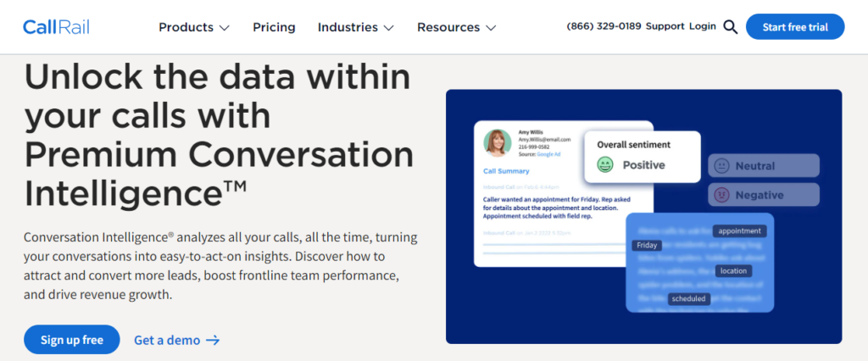Viewport: 868px width, 361px height.
Task: Open the Pricing page
Action: click(274, 27)
